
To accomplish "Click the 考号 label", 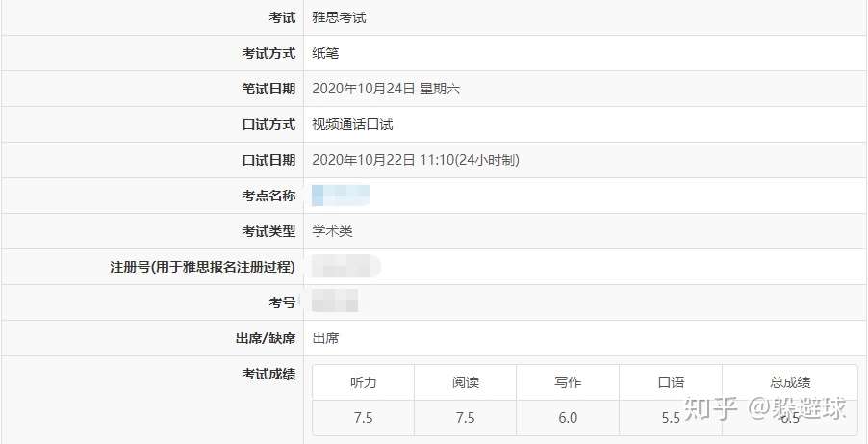I will click(282, 302).
